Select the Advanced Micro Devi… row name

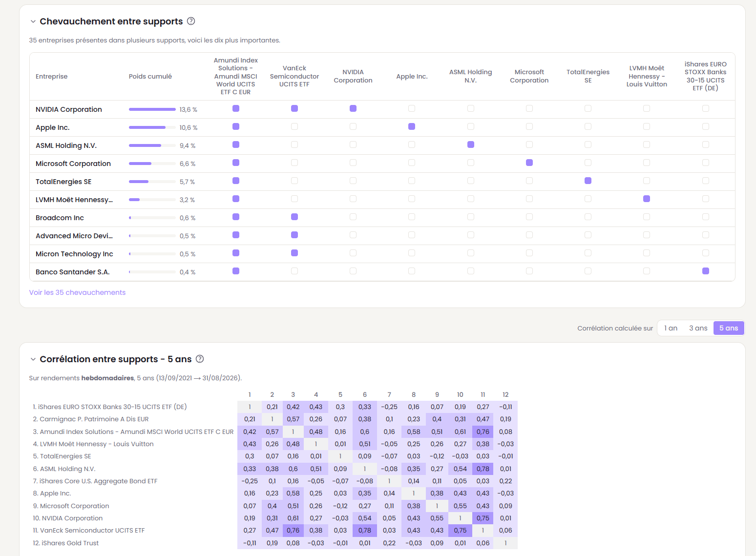coord(74,236)
